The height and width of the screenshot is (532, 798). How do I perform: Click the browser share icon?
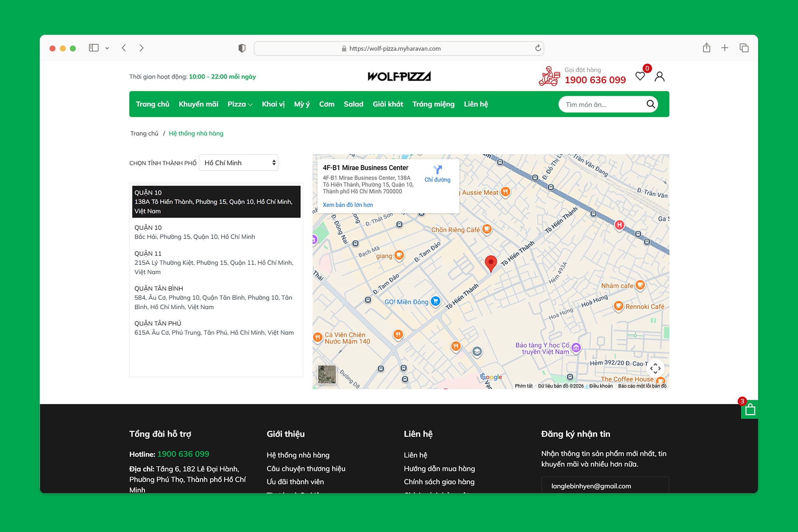pos(706,48)
